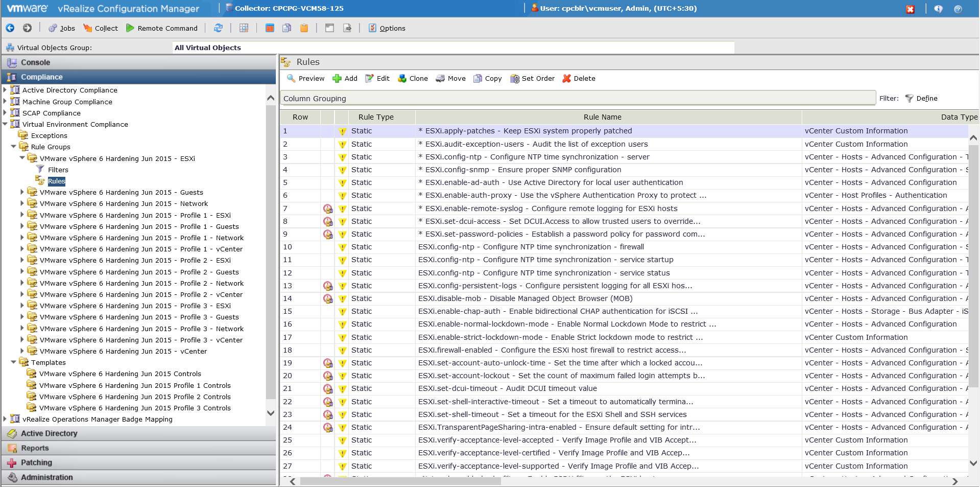Collapse the Templates tree node
980x487 pixels.
click(x=14, y=362)
